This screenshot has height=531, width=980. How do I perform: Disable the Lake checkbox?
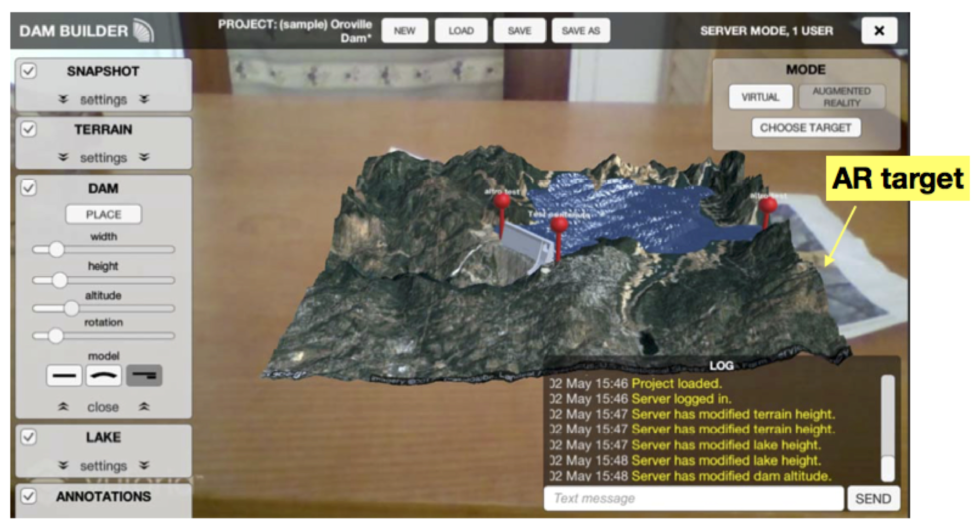pyautogui.click(x=29, y=437)
